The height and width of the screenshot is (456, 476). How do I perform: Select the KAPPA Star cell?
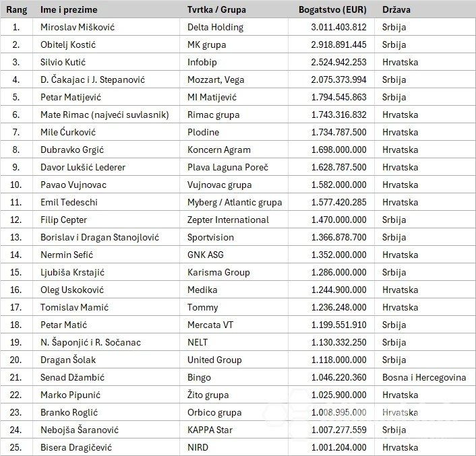tap(234, 430)
